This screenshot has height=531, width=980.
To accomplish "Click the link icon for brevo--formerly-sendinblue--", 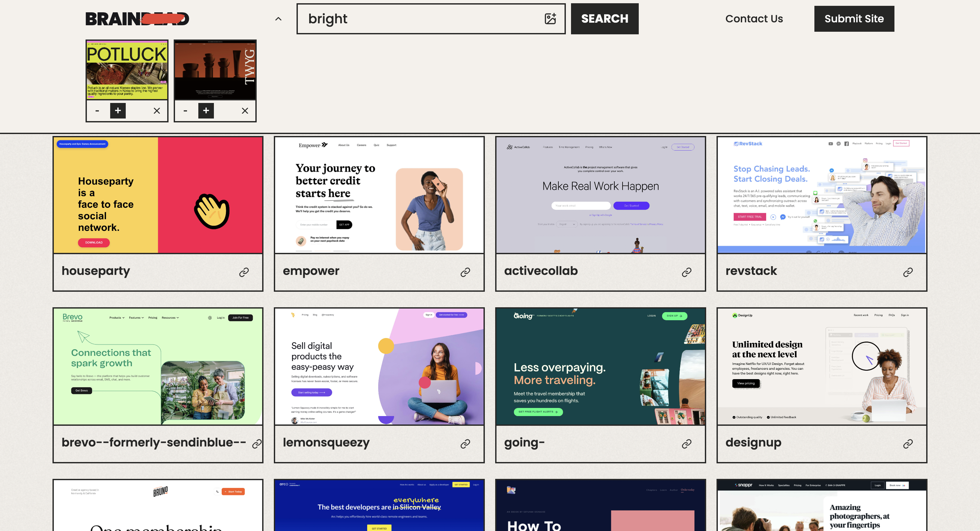I will pos(257,444).
